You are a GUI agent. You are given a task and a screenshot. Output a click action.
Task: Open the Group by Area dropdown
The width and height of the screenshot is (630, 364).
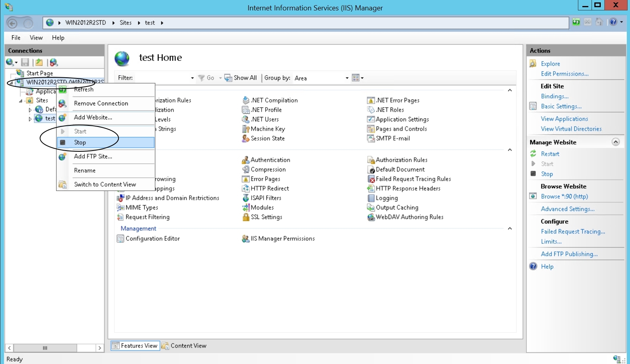point(347,78)
